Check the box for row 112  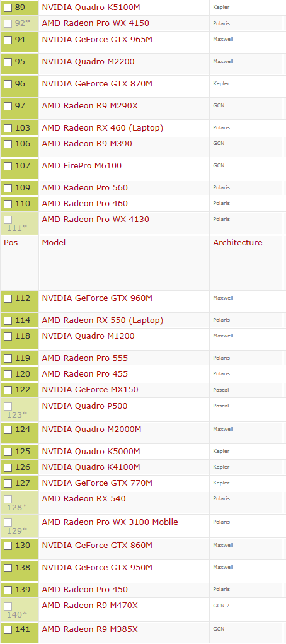tap(8, 298)
